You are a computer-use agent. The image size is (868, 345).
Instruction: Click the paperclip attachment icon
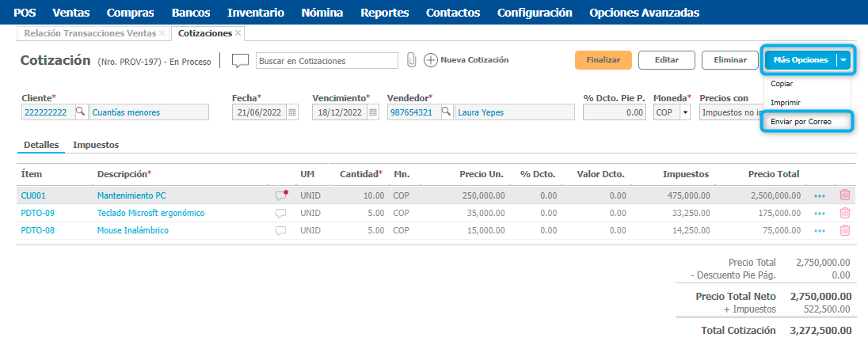coord(411,60)
